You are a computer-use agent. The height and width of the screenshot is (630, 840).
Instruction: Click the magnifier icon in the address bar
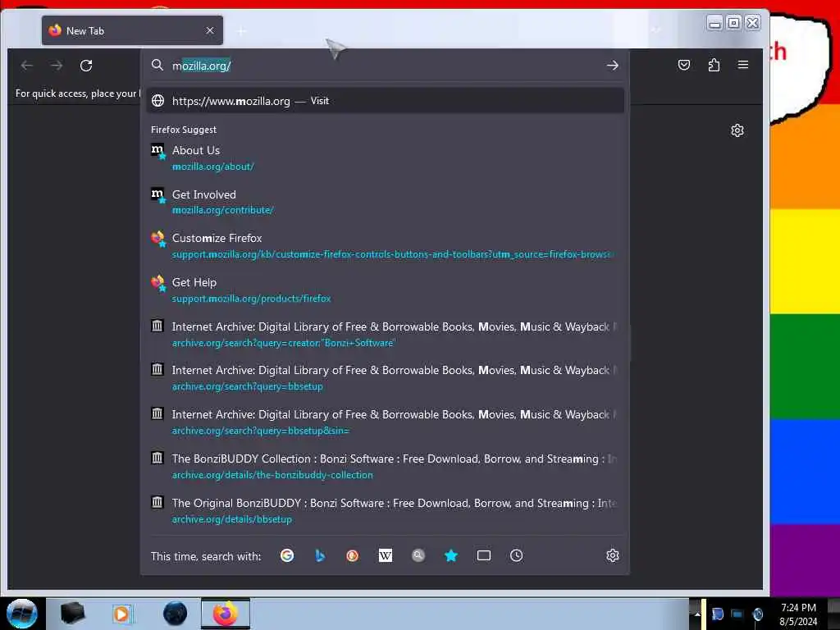tap(157, 65)
